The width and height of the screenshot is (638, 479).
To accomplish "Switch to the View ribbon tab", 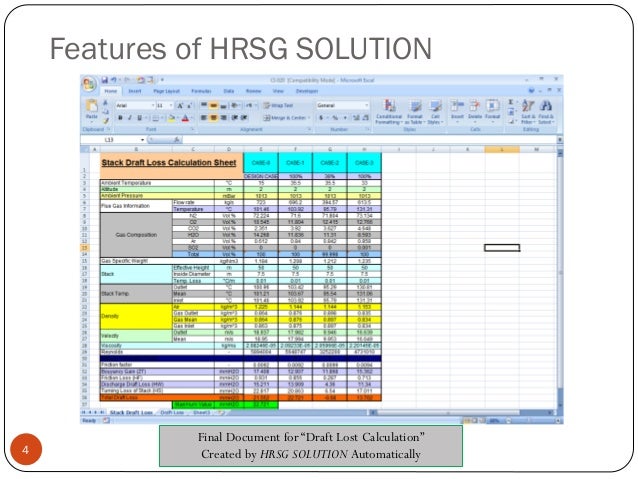I will 278,91.
